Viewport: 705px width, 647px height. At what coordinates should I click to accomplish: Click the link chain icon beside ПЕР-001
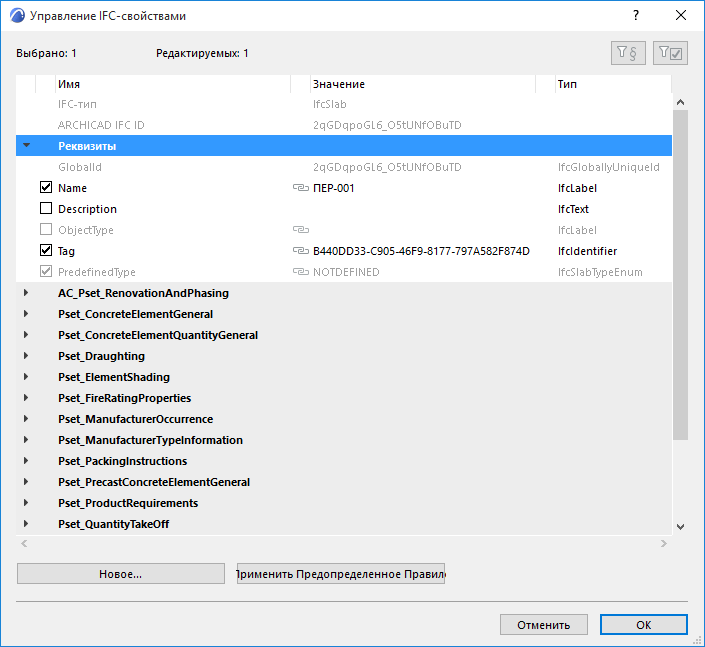click(299, 188)
